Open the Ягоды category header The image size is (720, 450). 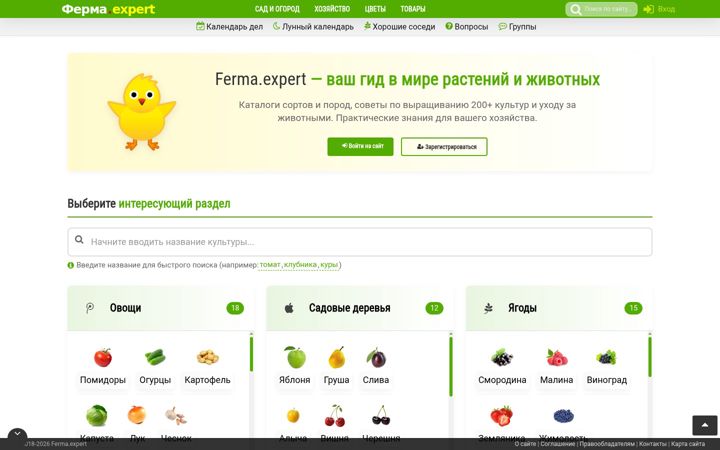559,308
